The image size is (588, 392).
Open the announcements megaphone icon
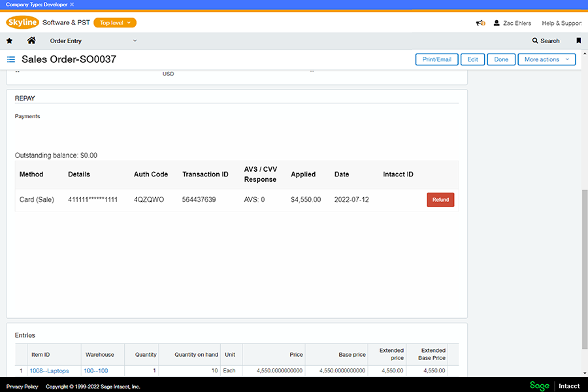[480, 23]
